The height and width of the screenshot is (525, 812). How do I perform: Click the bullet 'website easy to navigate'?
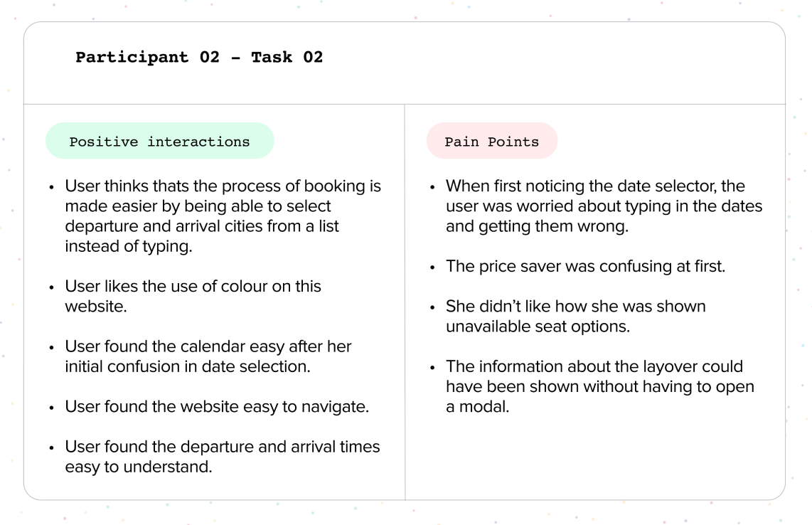217,407
